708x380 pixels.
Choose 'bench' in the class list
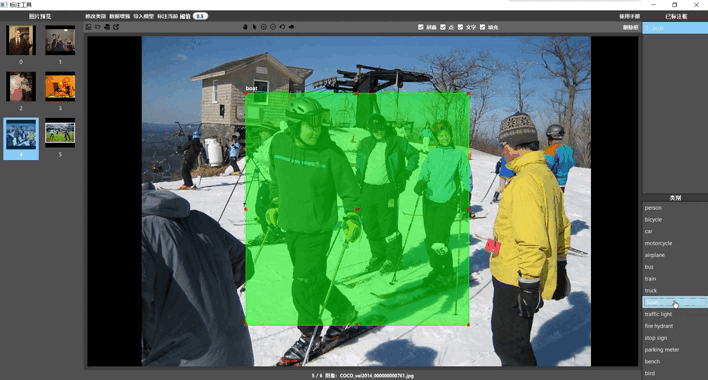[x=675, y=361]
